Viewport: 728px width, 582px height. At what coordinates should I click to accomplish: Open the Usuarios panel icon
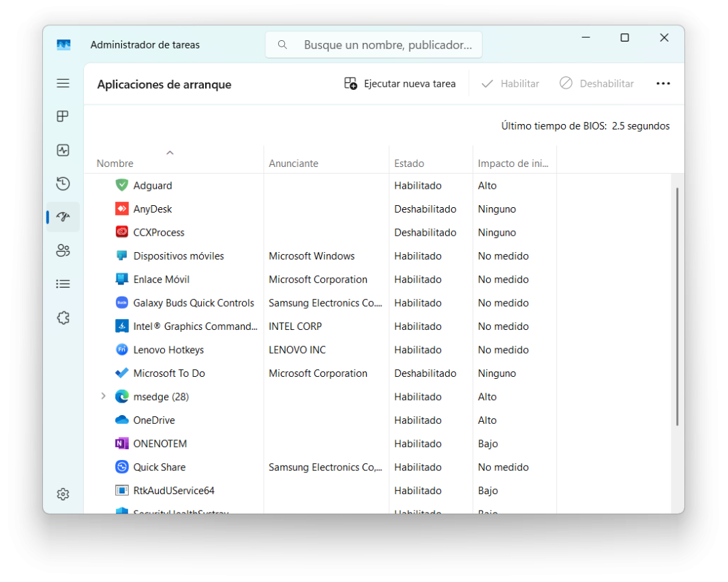coord(63,250)
